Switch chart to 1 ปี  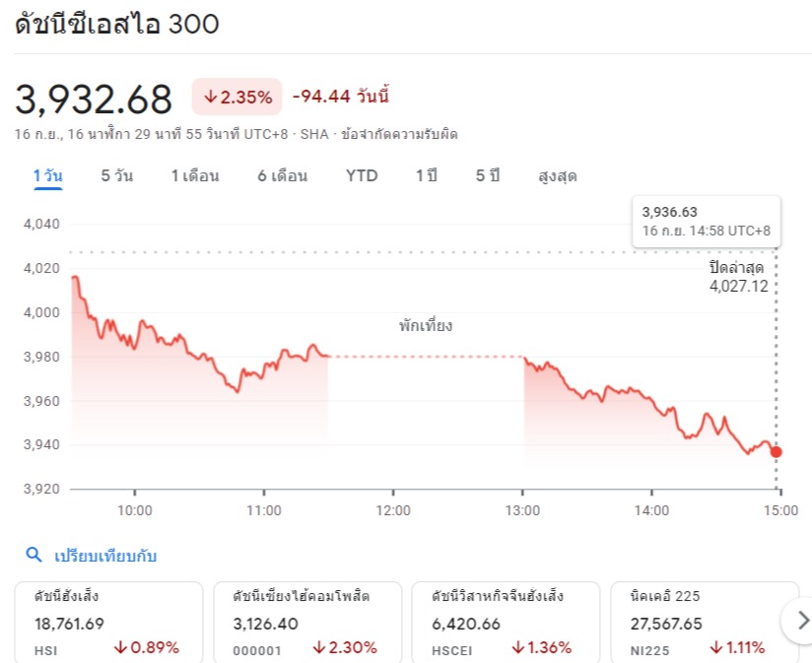(427, 176)
